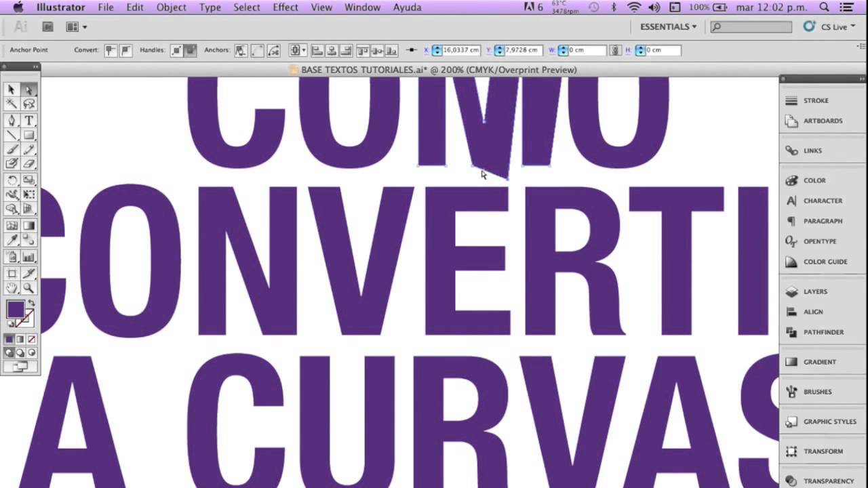Screen dimensions: 868x488
Task: Click Convert anchor points to smooth
Action: coord(125,50)
